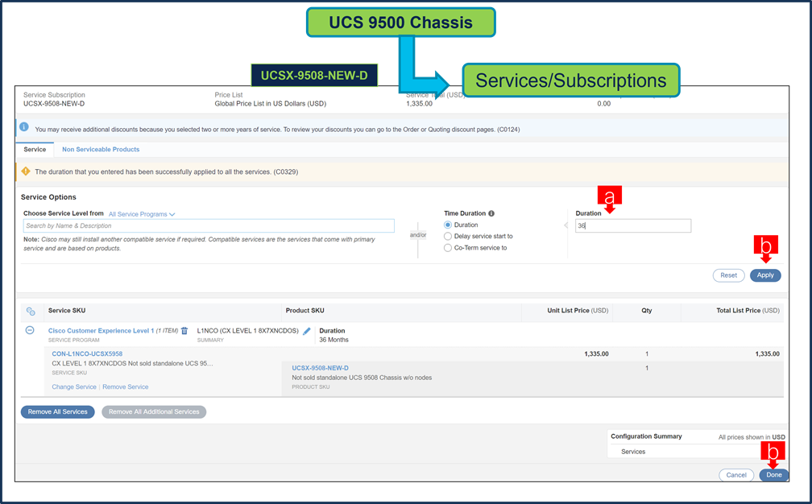
Task: Click Not sold standalone UCS 9508 Chassis description
Action: point(362,378)
